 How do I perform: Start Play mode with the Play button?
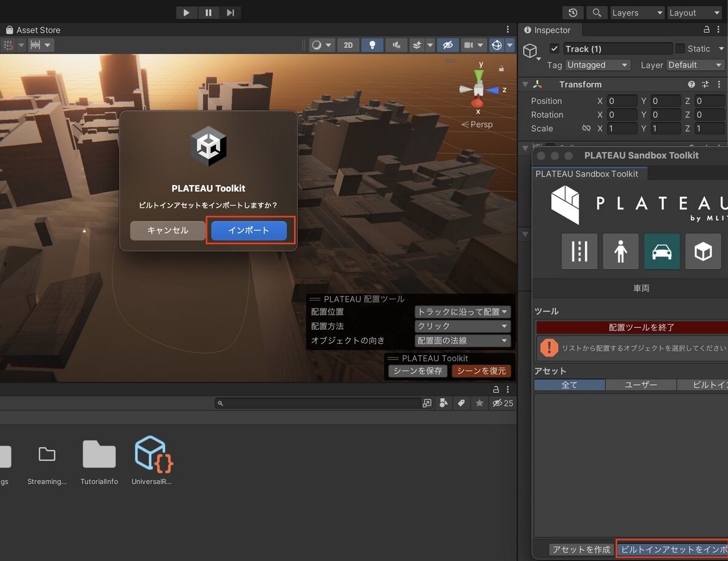(x=186, y=12)
